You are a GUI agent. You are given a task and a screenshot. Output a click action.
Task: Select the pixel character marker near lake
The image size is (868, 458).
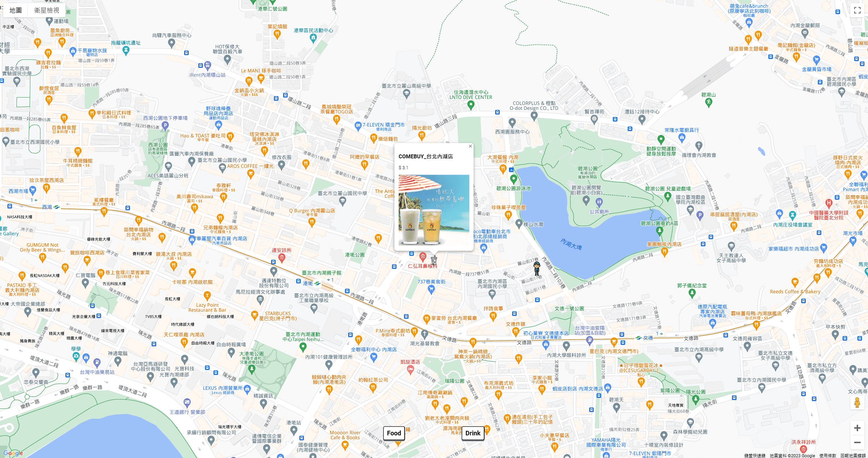[537, 269]
